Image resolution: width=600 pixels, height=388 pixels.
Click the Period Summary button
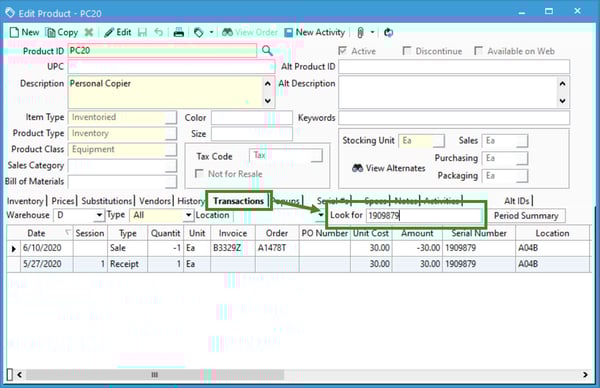click(x=526, y=216)
